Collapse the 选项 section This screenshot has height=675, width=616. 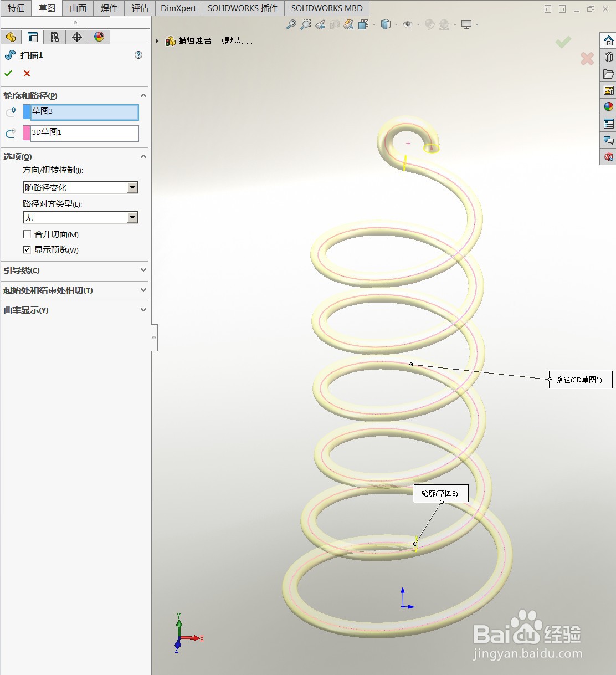(x=143, y=156)
